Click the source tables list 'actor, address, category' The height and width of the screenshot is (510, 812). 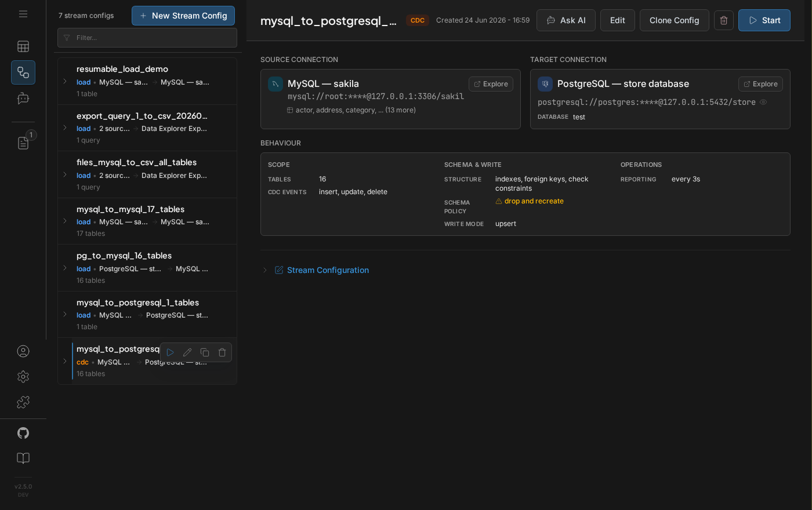[351, 110]
